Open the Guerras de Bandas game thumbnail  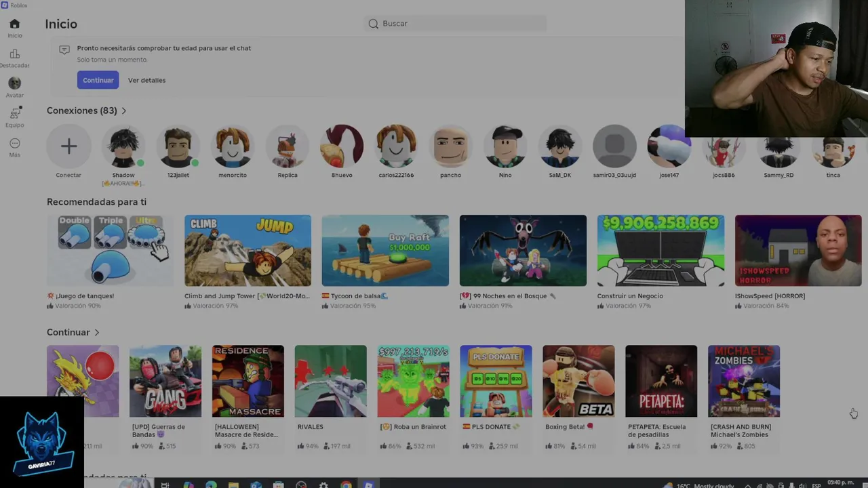[165, 381]
